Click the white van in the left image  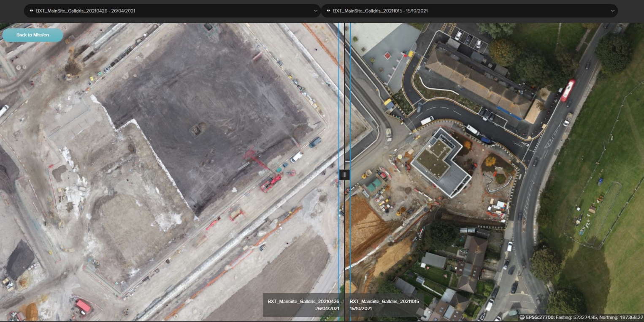tap(297, 157)
